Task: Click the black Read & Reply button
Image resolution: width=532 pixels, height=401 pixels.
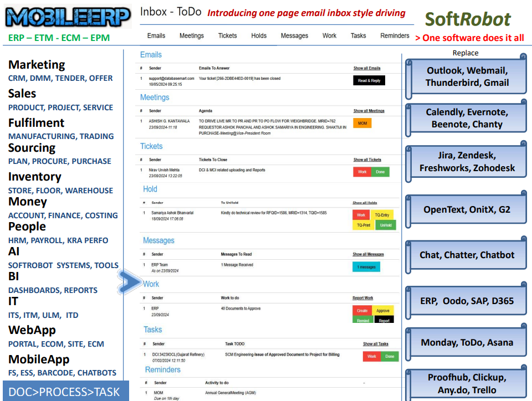Action: [369, 81]
